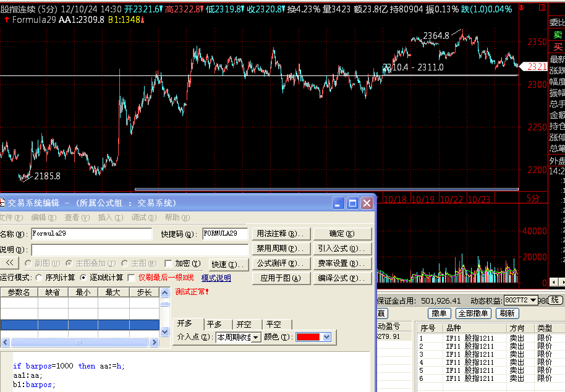Switch to the 开多 tab
This screenshot has width=565, height=392.
(x=188, y=323)
